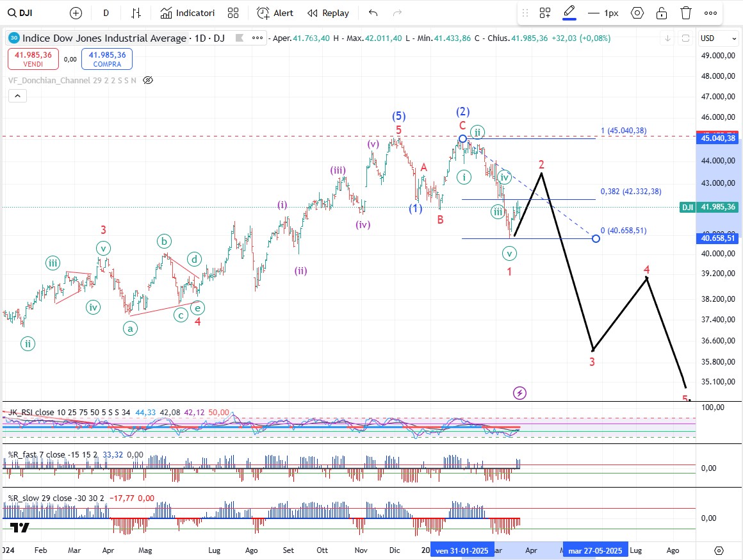Click the blue COMPRA buy button
This screenshot has width=743, height=560.
[x=107, y=59]
